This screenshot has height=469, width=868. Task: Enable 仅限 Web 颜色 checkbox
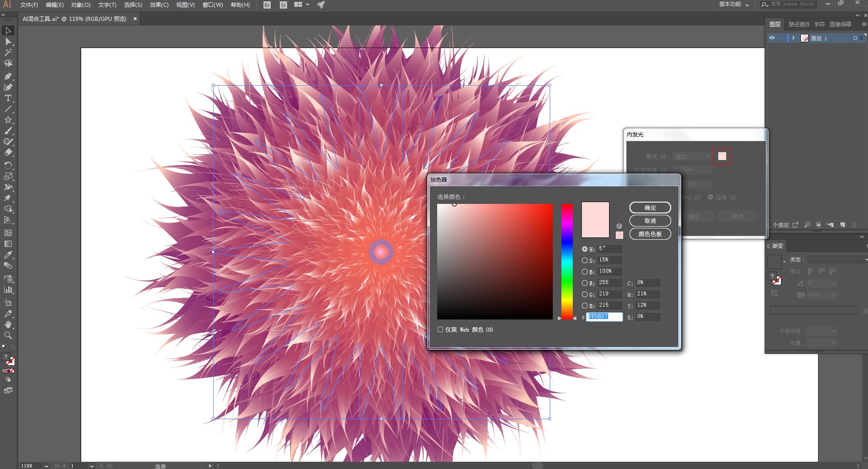pyautogui.click(x=440, y=329)
